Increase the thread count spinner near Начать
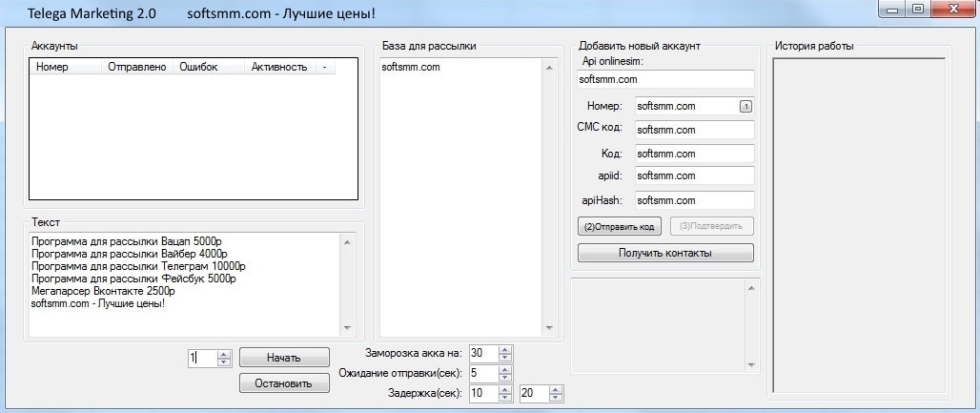 point(224,354)
